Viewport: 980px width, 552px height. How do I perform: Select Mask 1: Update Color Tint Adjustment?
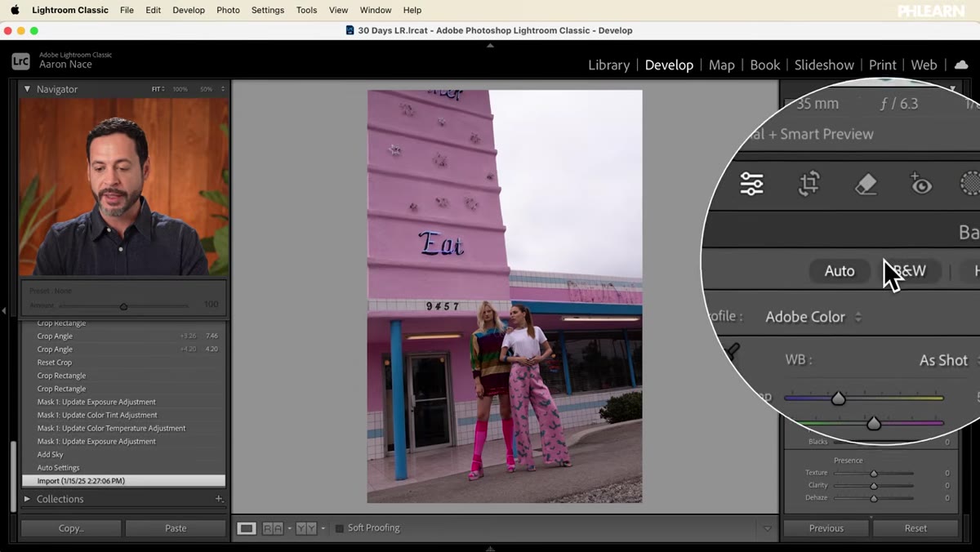point(123,415)
